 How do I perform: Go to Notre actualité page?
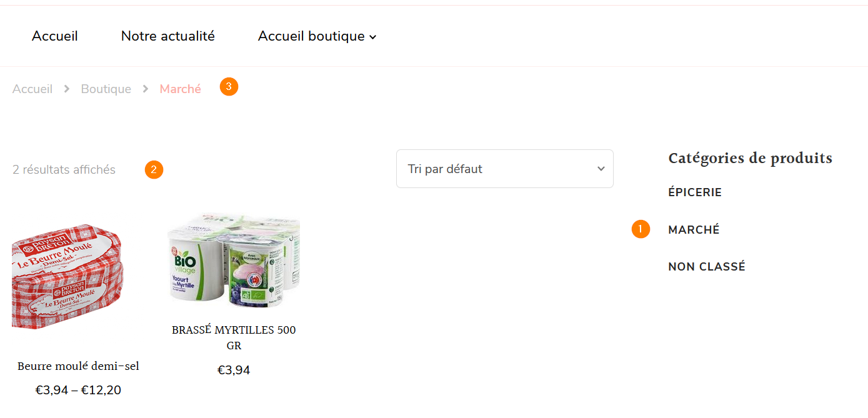(168, 36)
